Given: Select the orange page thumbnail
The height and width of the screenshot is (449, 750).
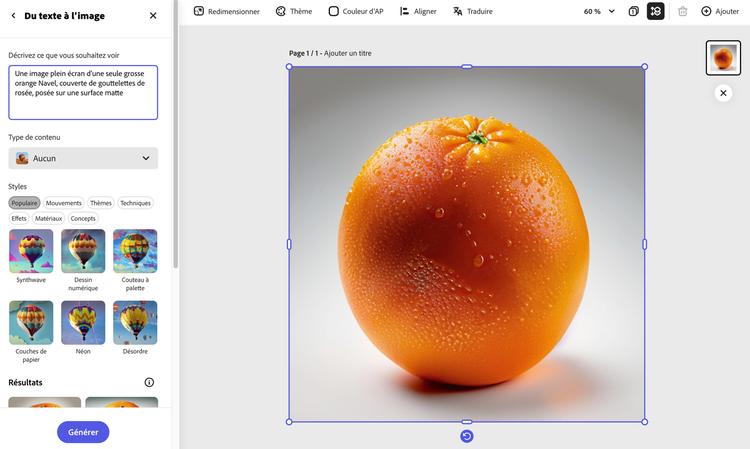Looking at the screenshot, I should click(723, 58).
